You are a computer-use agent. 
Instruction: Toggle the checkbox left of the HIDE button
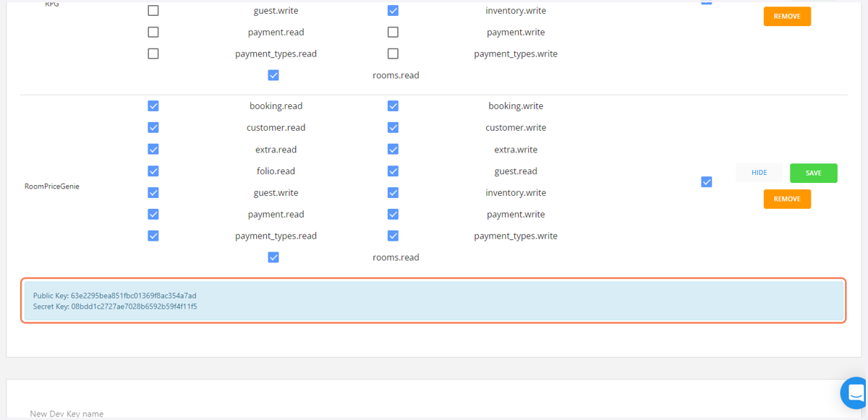pos(707,182)
